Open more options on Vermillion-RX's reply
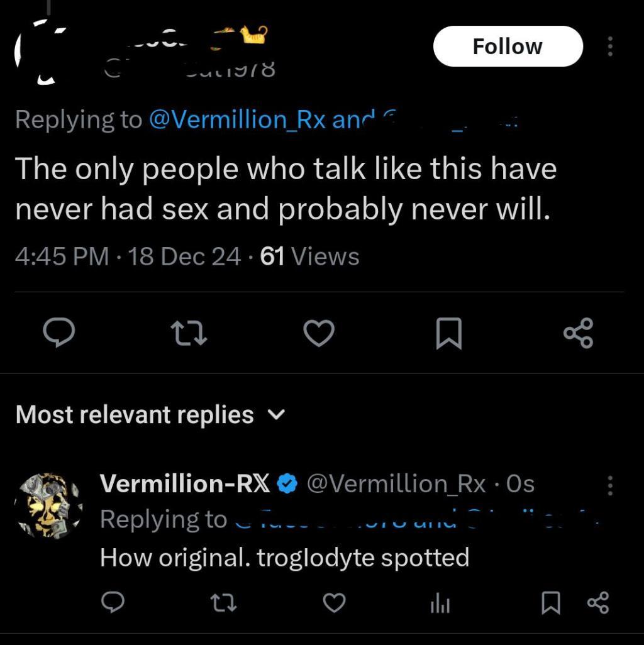The width and height of the screenshot is (644, 645). tap(609, 485)
